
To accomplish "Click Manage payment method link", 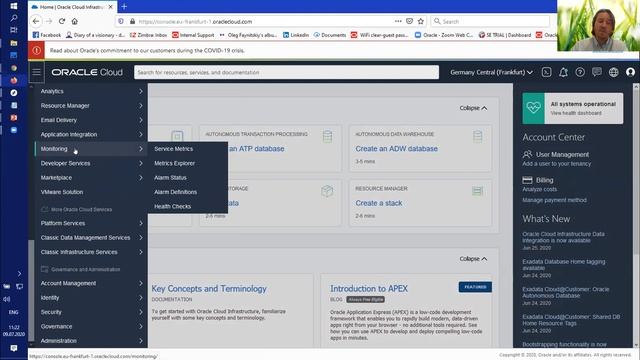I will pyautogui.click(x=554, y=200).
